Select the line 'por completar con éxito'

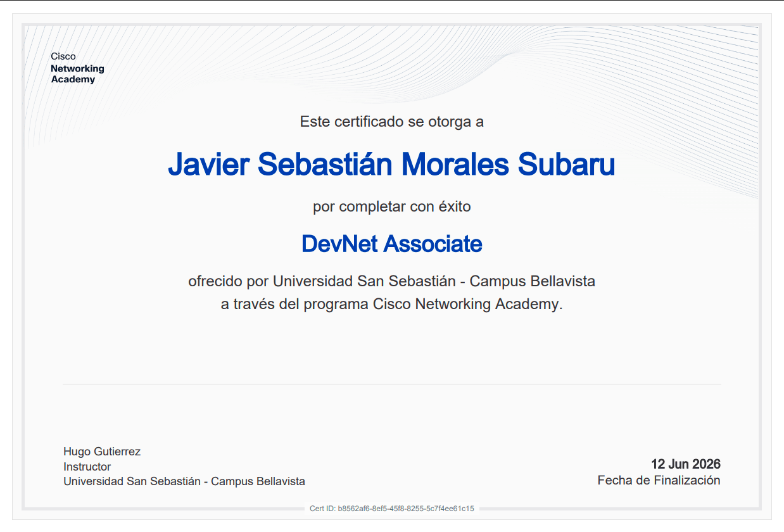tap(392, 206)
